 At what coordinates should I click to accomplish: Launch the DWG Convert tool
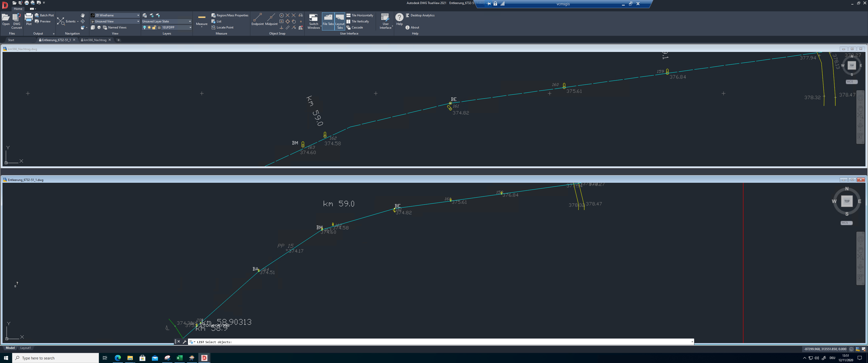(x=16, y=21)
